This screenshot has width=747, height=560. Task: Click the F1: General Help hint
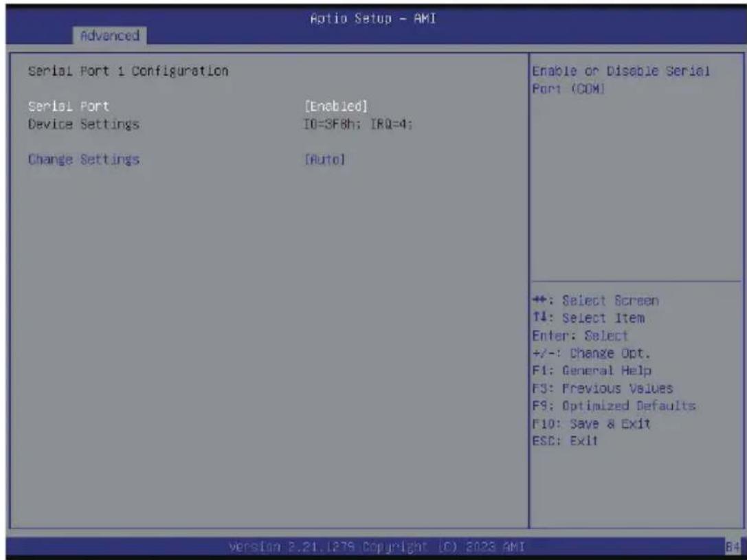592,370
